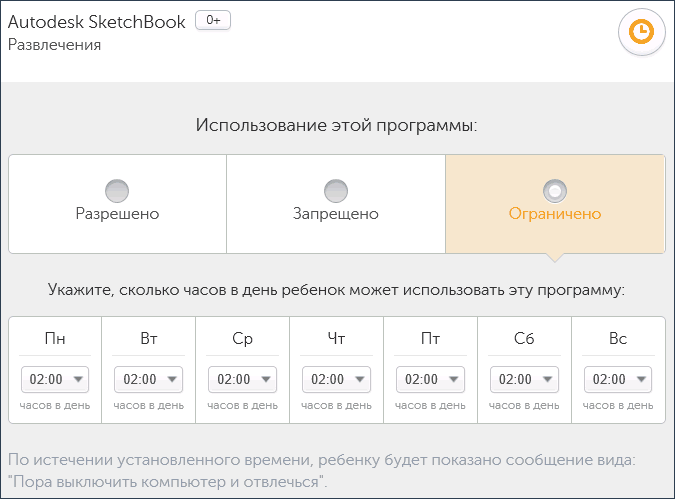Open the Вс hours dropdown
This screenshot has height=499, width=675.
[618, 379]
